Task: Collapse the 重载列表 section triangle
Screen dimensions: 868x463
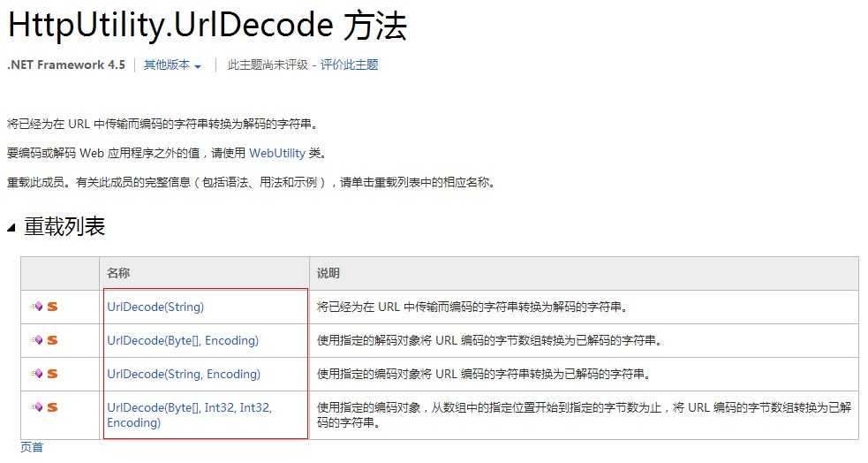Action: [x=11, y=228]
